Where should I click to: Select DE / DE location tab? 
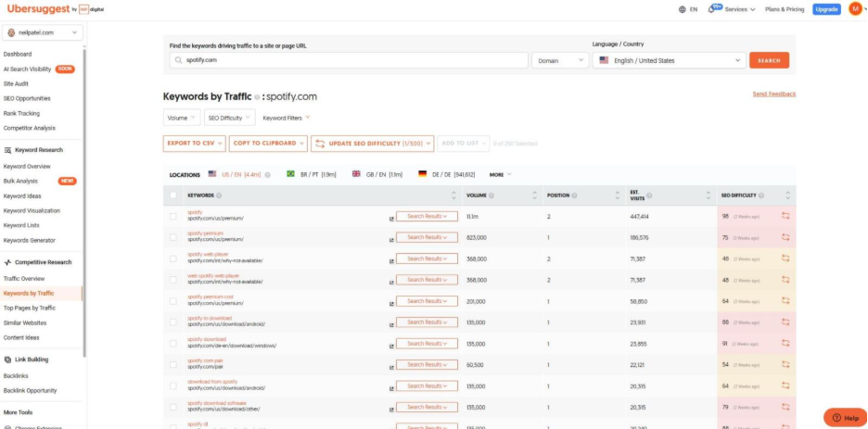447,174
